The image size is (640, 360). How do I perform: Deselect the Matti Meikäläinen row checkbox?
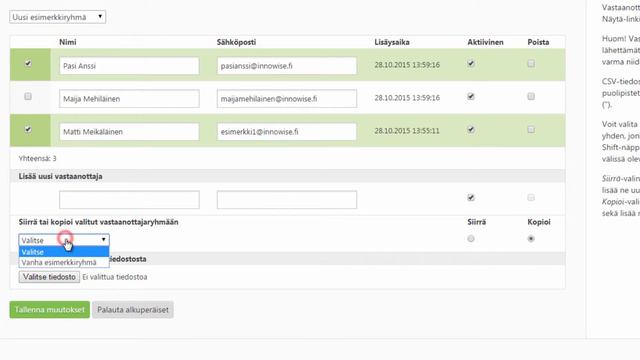click(x=28, y=130)
